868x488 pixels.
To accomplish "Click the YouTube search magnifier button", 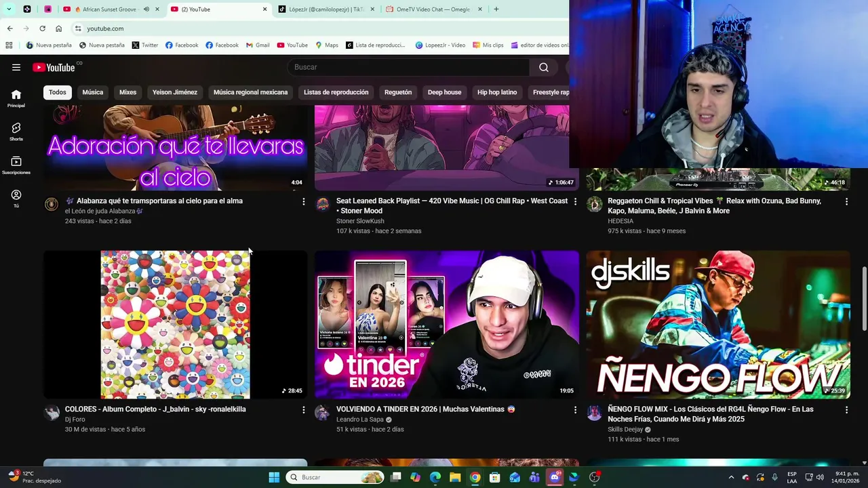I will (544, 67).
